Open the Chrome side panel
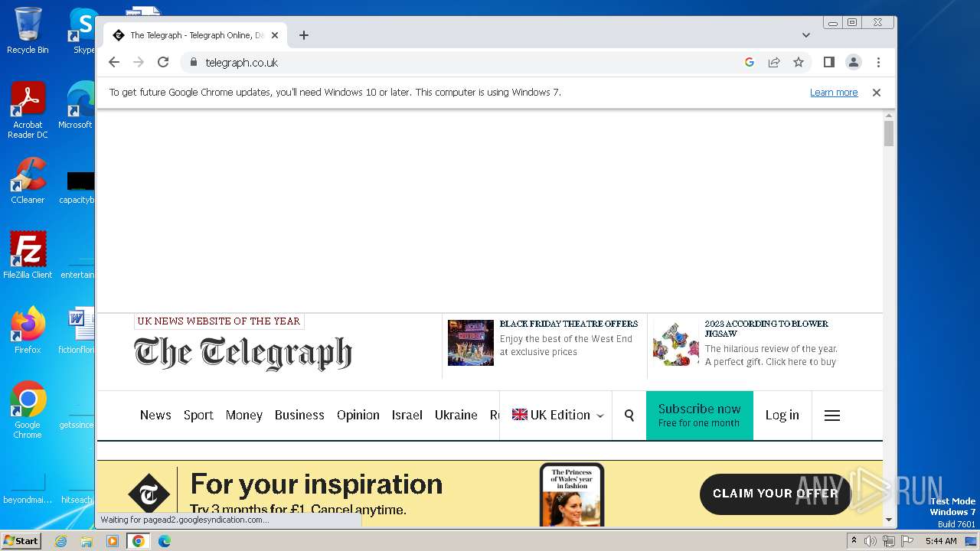This screenshot has width=980, height=551. click(x=828, y=63)
